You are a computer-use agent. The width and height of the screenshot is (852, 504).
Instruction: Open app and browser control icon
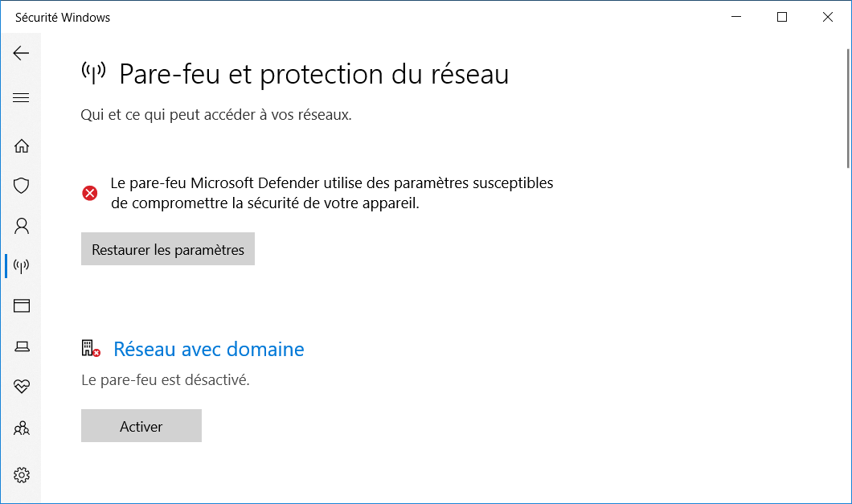pyautogui.click(x=21, y=305)
